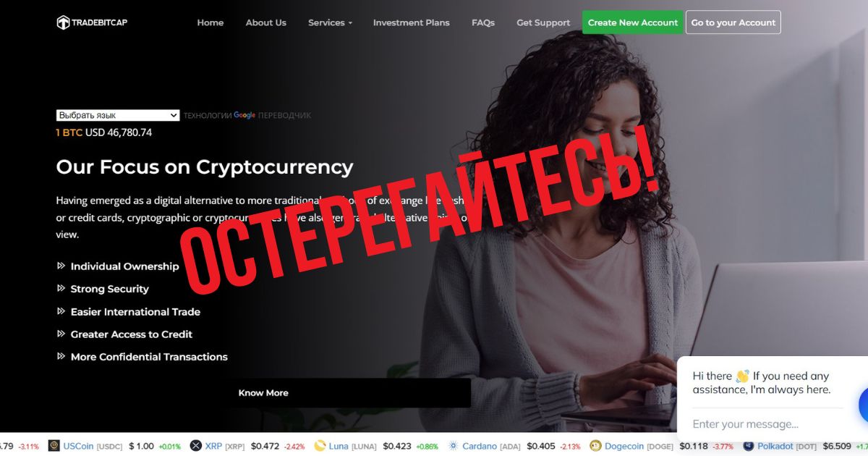Select the Polkadot coin icon

[749, 446]
